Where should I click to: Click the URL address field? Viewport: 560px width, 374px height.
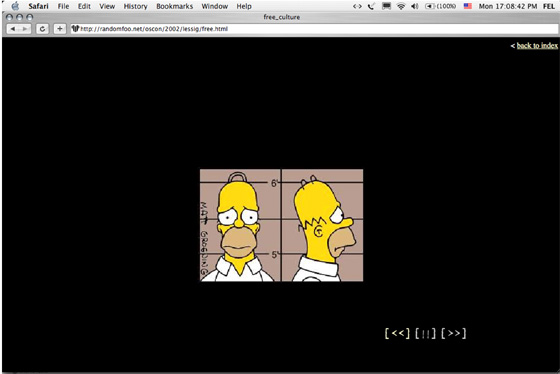(x=314, y=29)
